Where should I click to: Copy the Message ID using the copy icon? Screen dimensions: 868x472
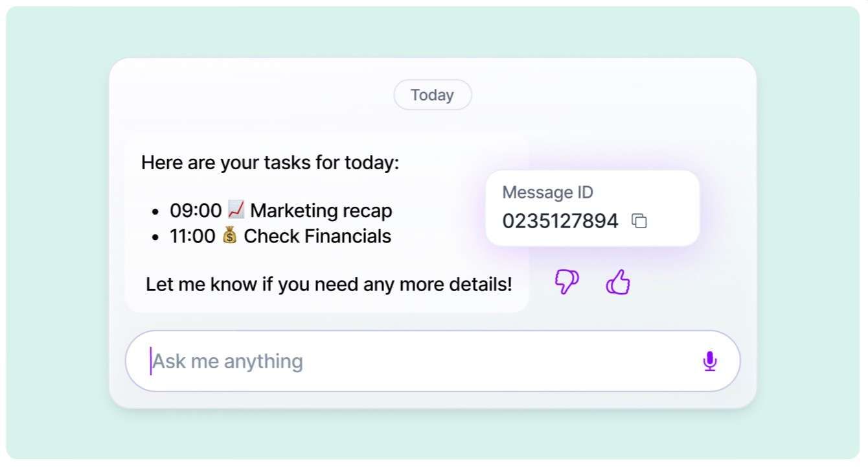[x=639, y=221]
